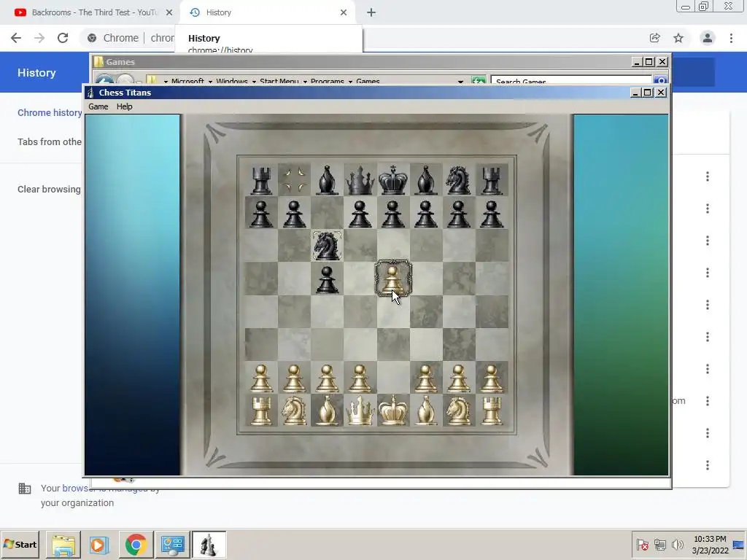Open a new Chrome tab

371,12
